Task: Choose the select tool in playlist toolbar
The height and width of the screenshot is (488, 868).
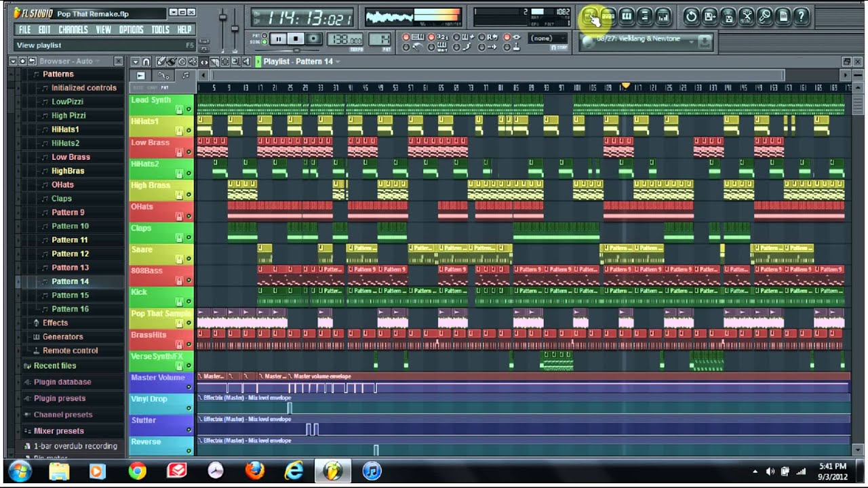Action: (224, 62)
